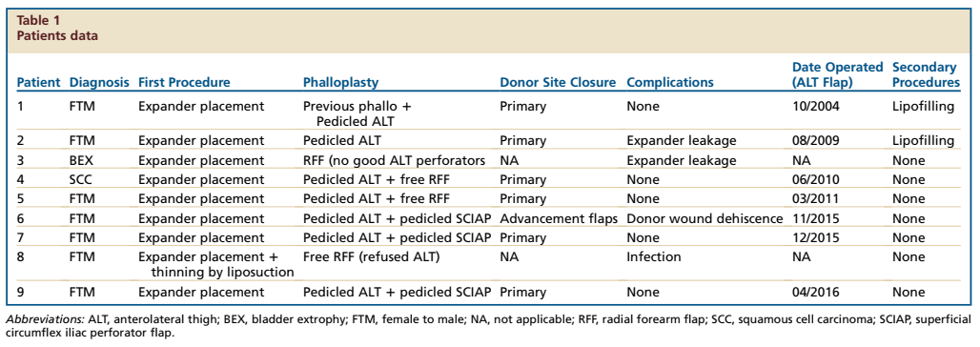Click "Lipofilling" in patient 1 row
980x347 pixels.
(x=923, y=107)
